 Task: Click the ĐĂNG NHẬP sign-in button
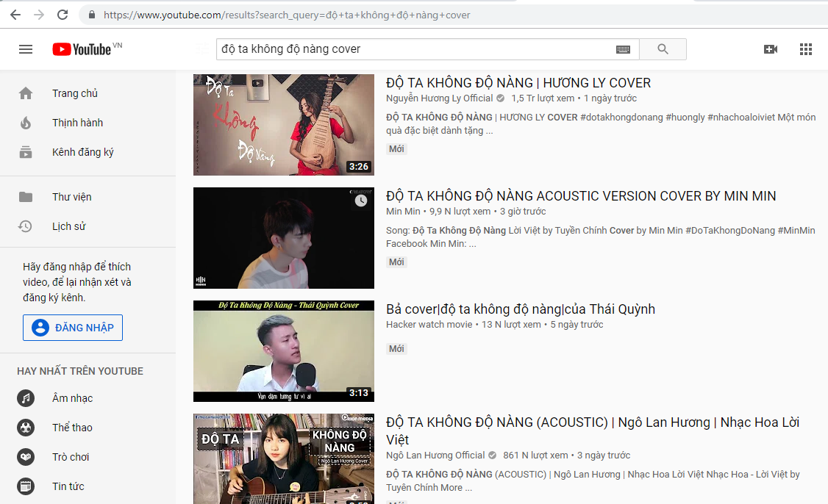[73, 328]
